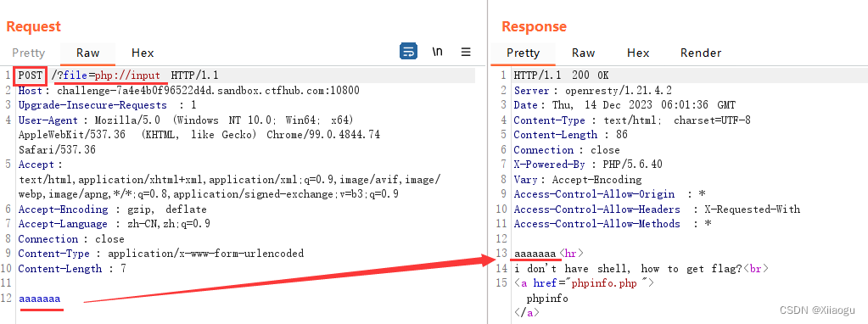868x324 pixels.
Task: Click the phpinfo.php href value
Action: (x=609, y=283)
